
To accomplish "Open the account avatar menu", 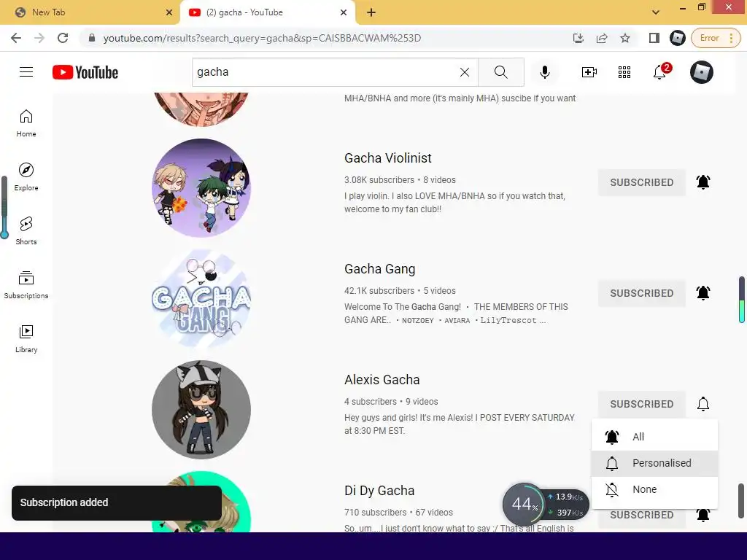I will point(702,72).
